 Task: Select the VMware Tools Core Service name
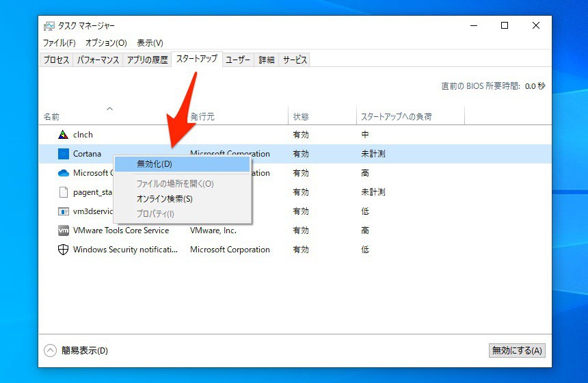(121, 230)
